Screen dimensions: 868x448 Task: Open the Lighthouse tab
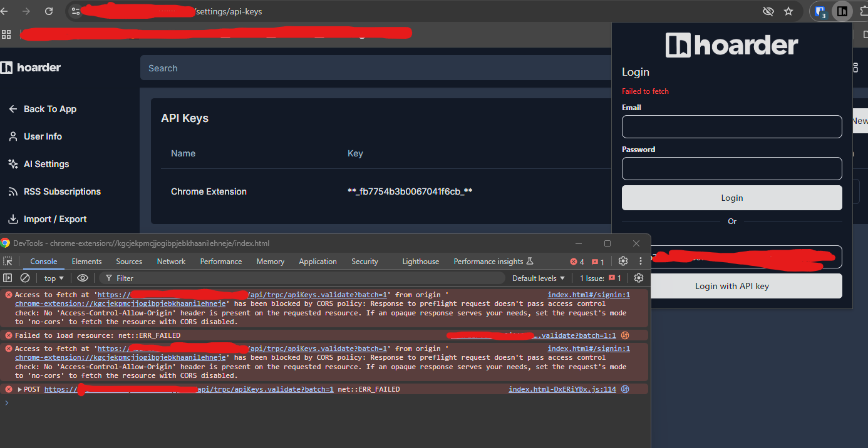(x=420, y=262)
